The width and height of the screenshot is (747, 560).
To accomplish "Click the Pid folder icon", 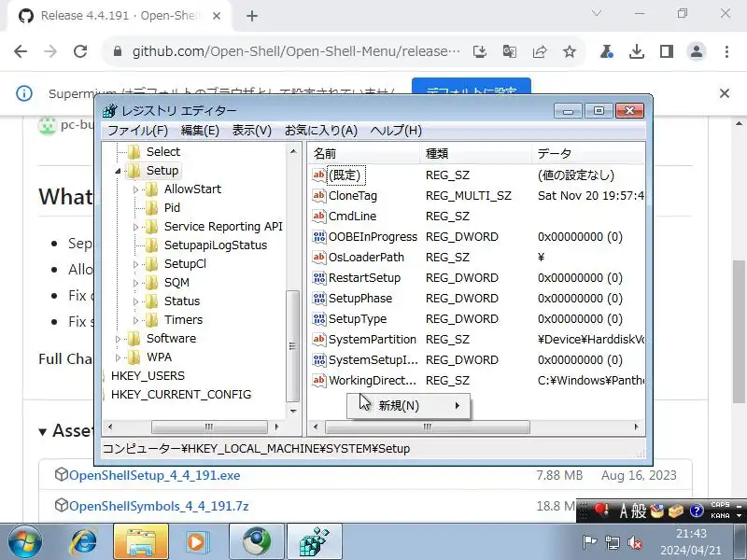I will click(x=152, y=207).
